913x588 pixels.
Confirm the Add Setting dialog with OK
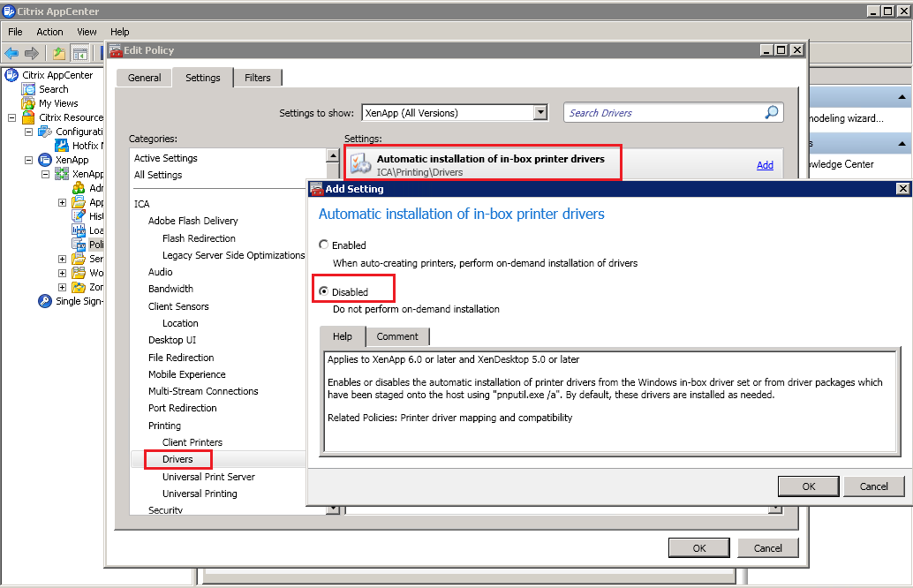(x=807, y=486)
